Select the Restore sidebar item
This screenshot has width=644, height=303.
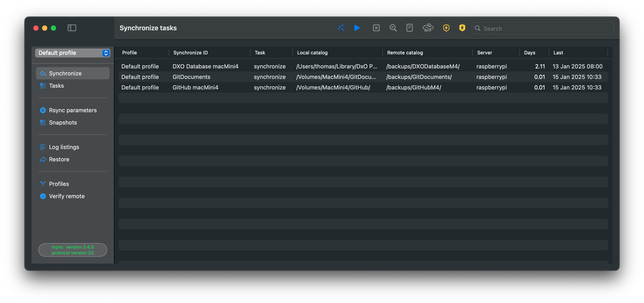pos(59,159)
